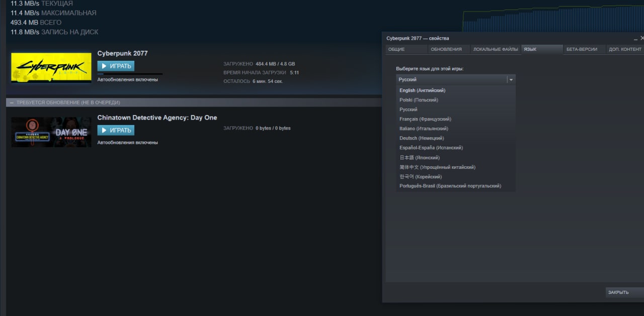Click the '484.4 MB / 4.8 GB' downloaded value
This screenshot has height=316, width=644.
coord(275,64)
